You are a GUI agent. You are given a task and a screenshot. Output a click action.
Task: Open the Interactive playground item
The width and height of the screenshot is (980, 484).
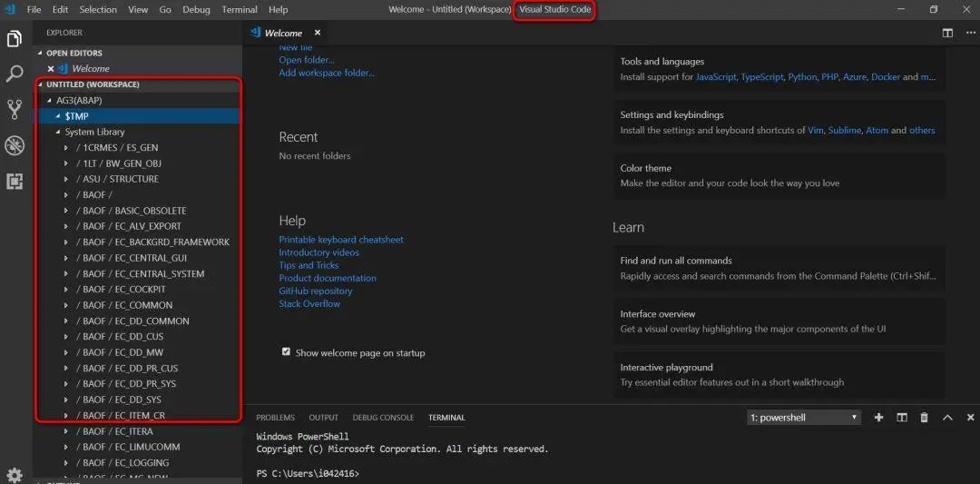click(779, 374)
